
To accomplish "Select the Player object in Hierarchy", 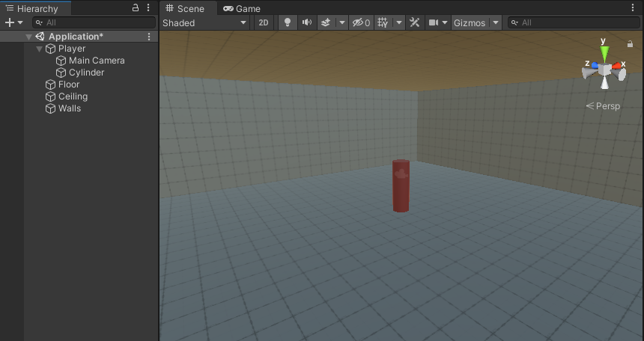I will 72,49.
